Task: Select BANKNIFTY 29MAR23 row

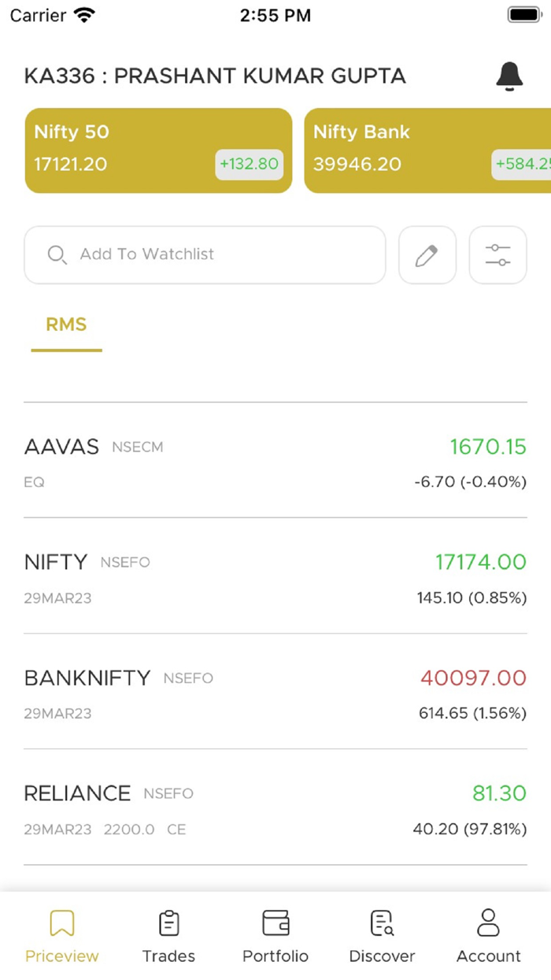Action: pyautogui.click(x=275, y=692)
